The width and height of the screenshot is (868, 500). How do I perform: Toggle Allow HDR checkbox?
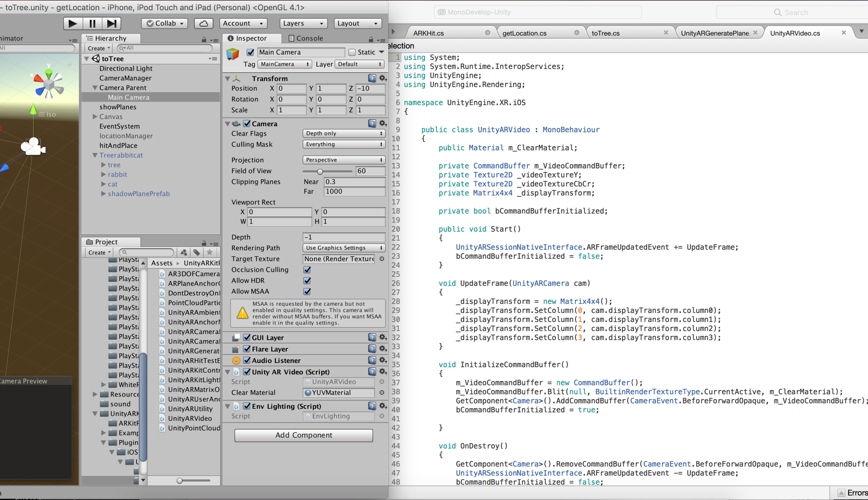[x=307, y=280]
